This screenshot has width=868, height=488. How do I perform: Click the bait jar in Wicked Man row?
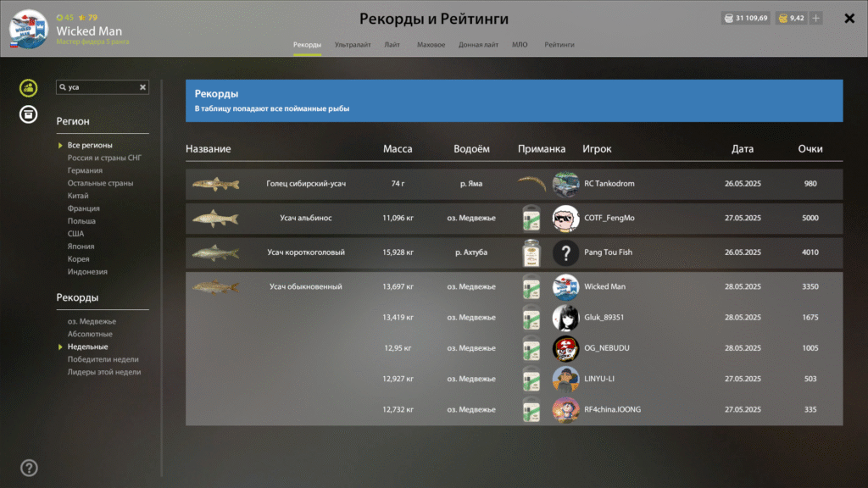[x=531, y=286]
